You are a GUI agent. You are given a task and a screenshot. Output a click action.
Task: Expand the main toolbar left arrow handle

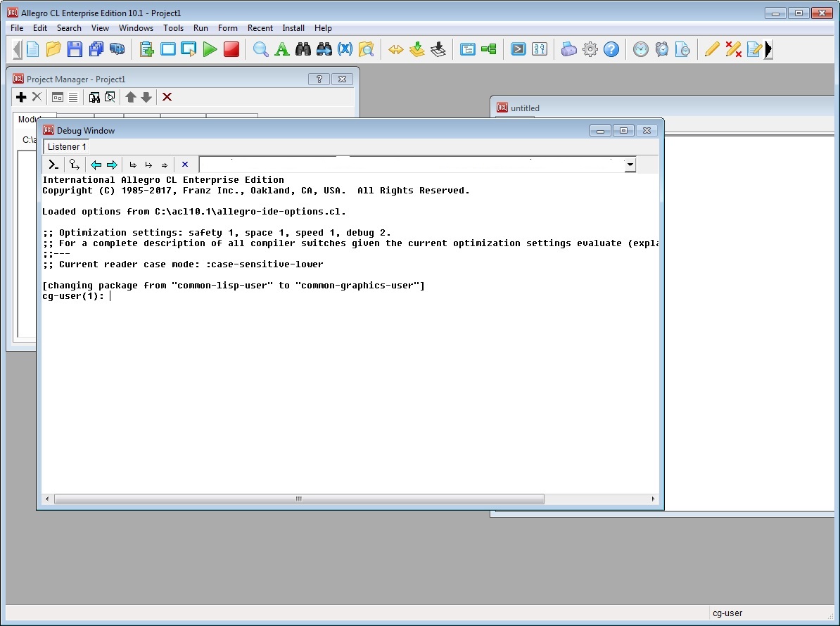pyautogui.click(x=17, y=49)
